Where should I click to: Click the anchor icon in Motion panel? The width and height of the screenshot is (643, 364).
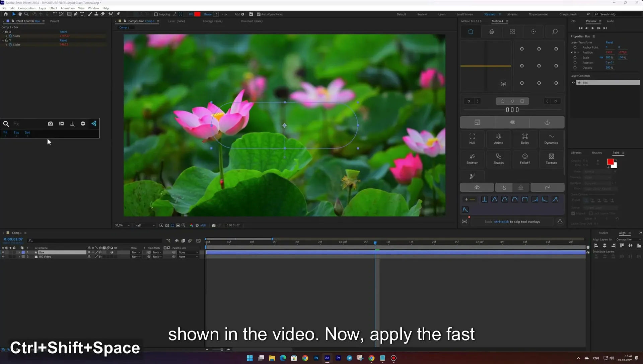547,122
